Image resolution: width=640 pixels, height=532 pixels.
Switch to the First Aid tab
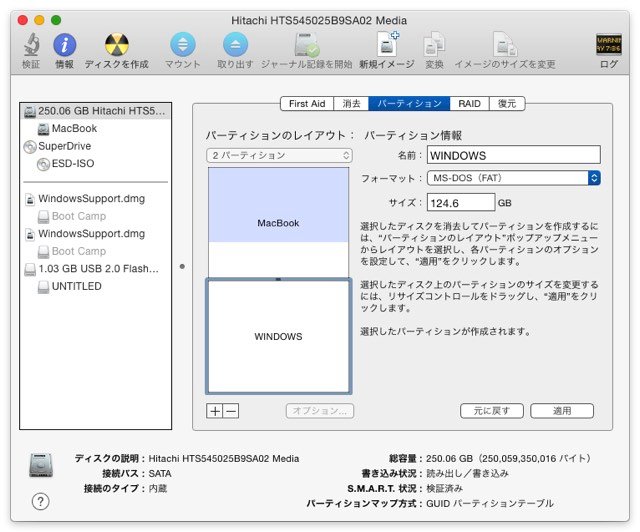[307, 104]
